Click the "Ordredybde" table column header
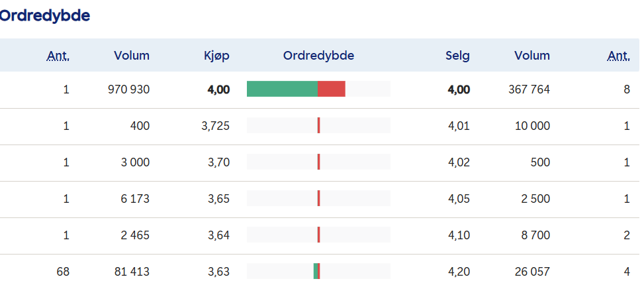Screen dimensions: 644x287 [x=318, y=56]
